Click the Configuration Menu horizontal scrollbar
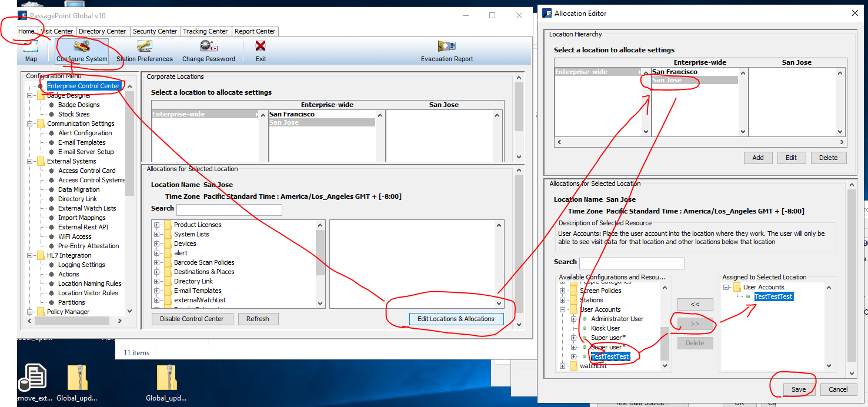Viewport: 868px width, 407px height. click(72, 321)
